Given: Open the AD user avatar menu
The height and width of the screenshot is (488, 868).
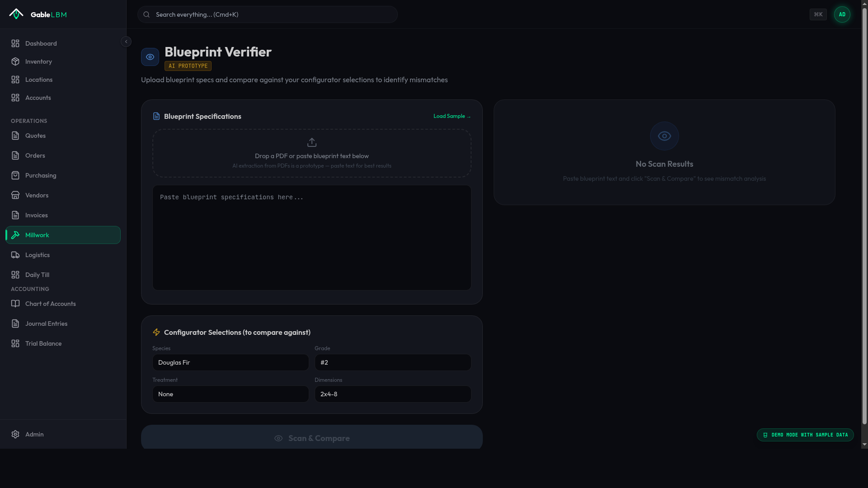Looking at the screenshot, I should pos(842,14).
